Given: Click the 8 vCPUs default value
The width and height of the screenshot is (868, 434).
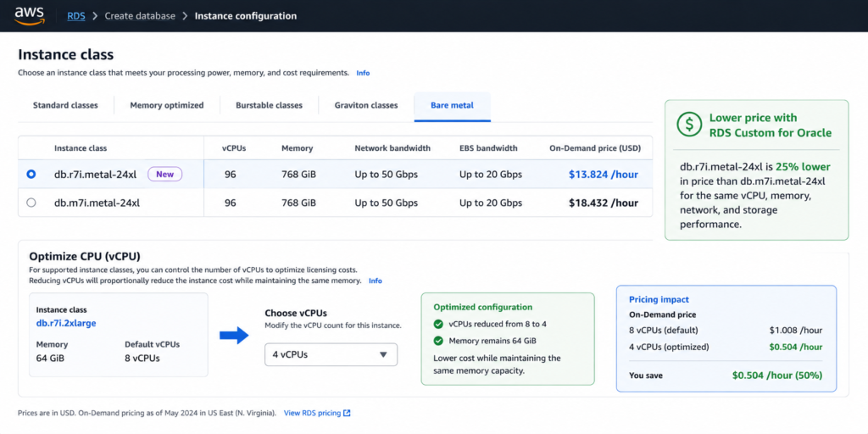Looking at the screenshot, I should (x=142, y=359).
